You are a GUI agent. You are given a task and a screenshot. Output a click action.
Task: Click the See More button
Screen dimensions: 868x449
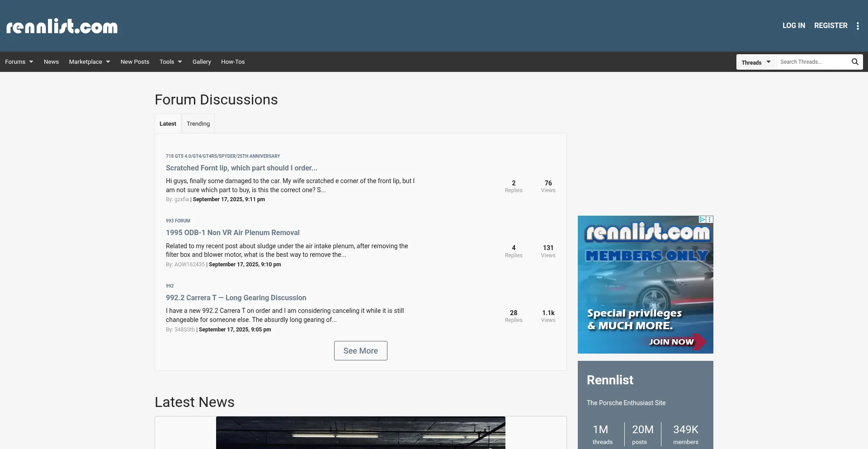[361, 351]
